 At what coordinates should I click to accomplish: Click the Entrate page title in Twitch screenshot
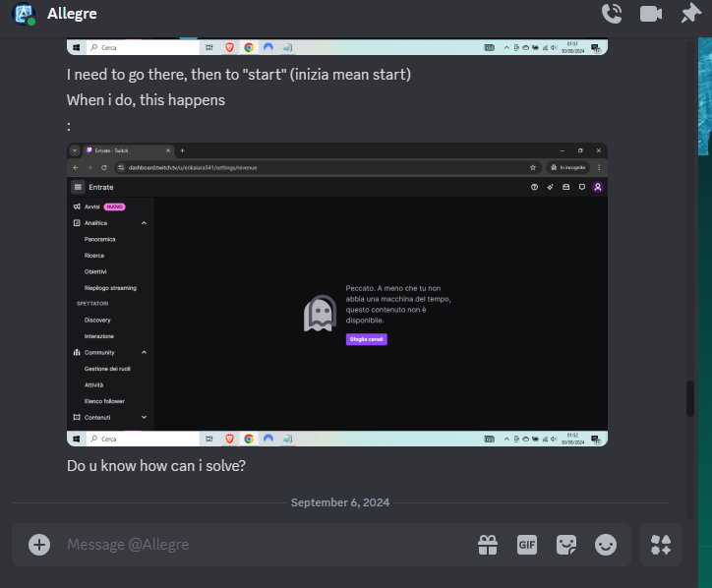pos(101,187)
